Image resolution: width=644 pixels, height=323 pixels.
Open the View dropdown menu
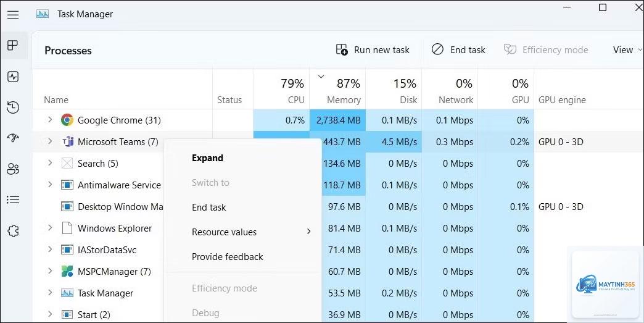tap(627, 50)
